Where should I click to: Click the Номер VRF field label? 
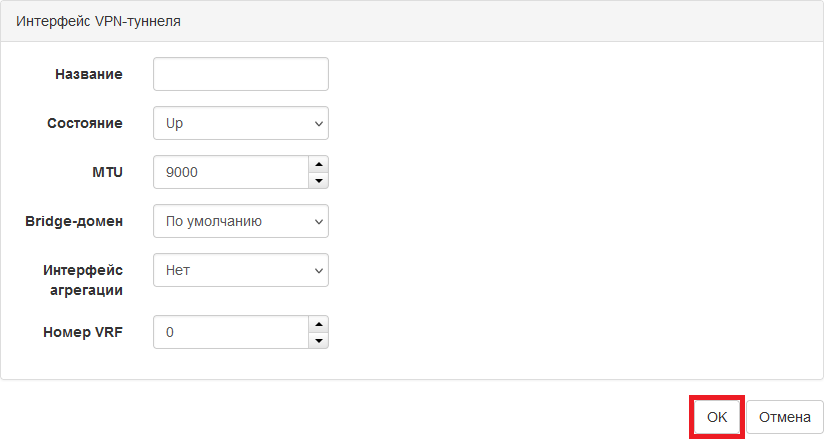point(83,332)
